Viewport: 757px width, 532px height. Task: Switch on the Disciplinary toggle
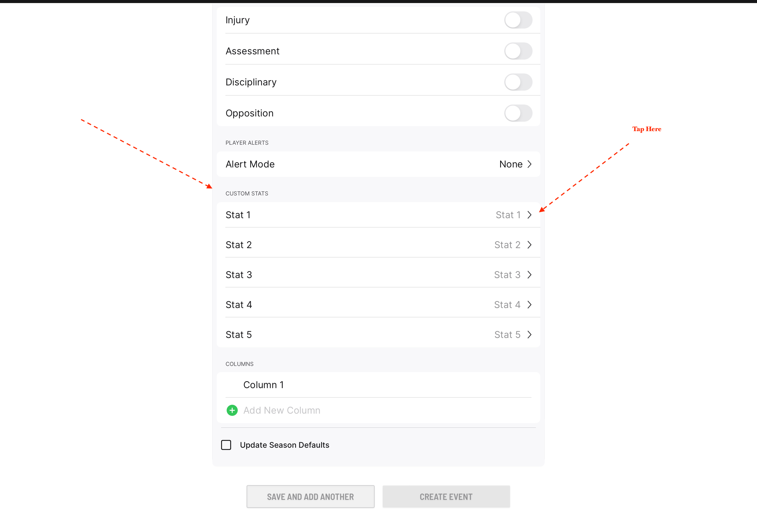click(518, 82)
